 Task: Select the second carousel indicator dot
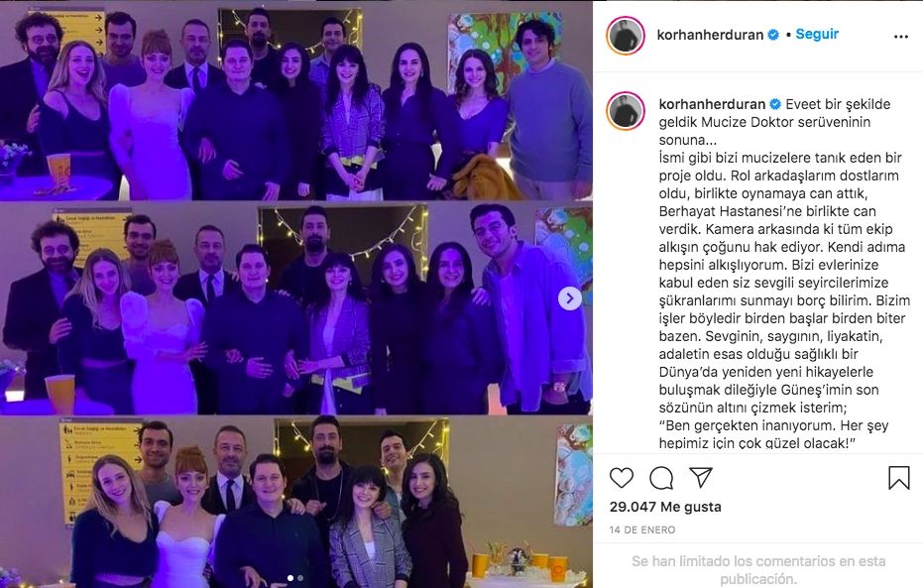[x=300, y=578]
